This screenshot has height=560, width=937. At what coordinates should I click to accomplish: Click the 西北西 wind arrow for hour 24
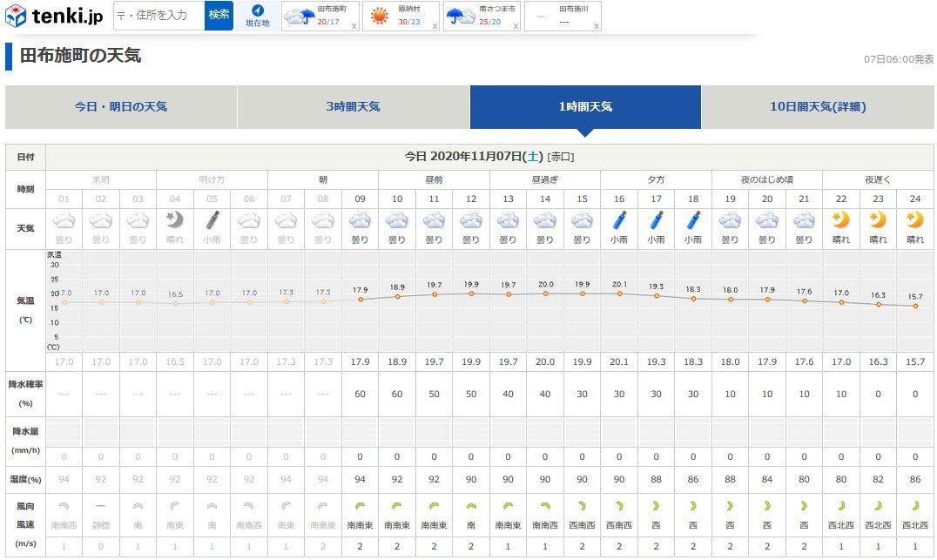tap(915, 506)
